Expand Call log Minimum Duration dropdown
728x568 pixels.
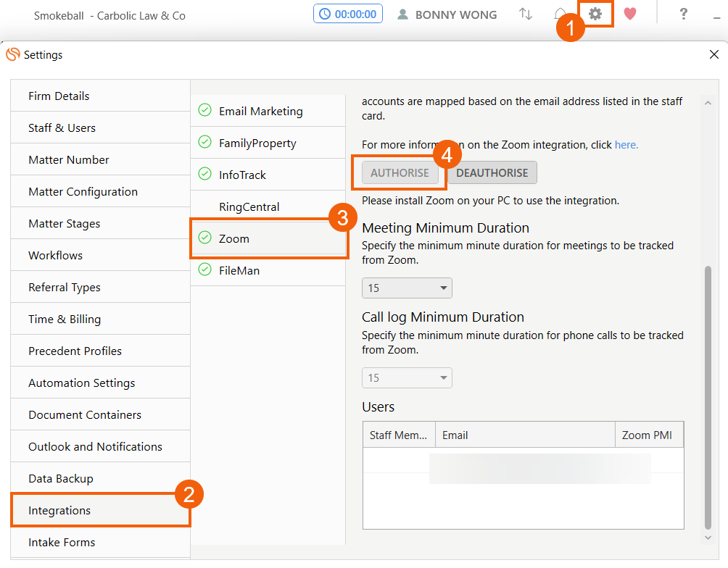coord(407,377)
